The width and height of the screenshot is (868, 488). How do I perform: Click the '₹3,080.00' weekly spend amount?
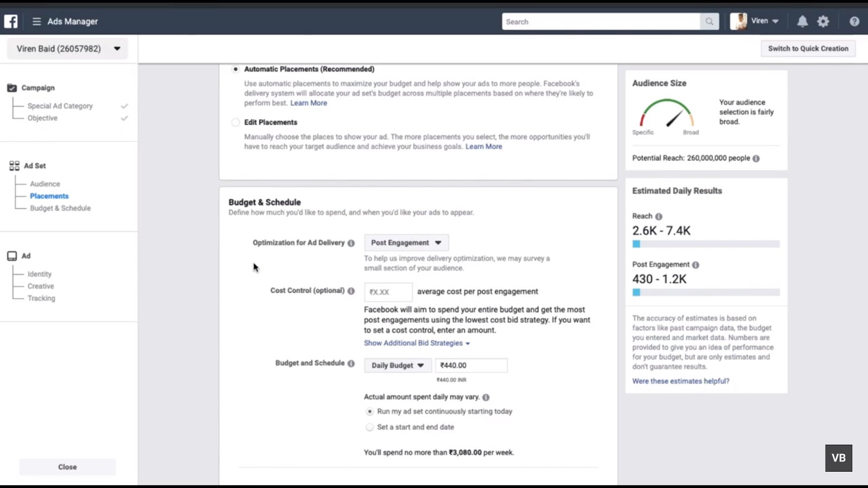465,453
